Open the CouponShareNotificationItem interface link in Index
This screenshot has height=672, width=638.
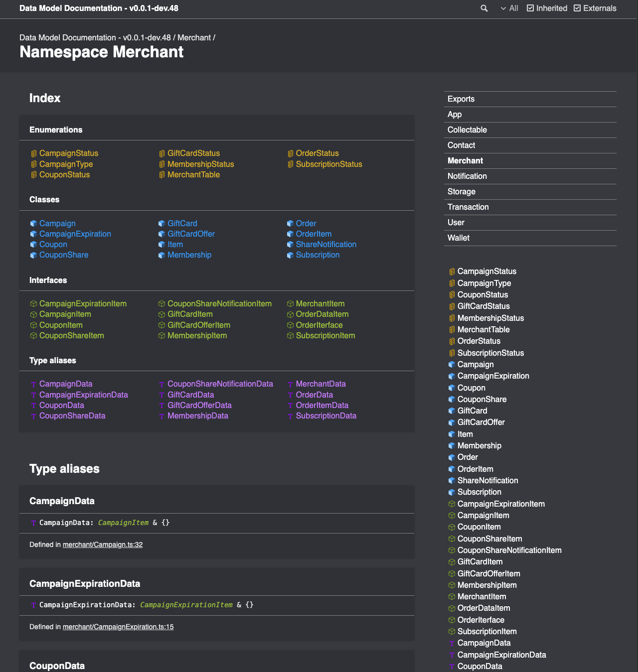(219, 304)
